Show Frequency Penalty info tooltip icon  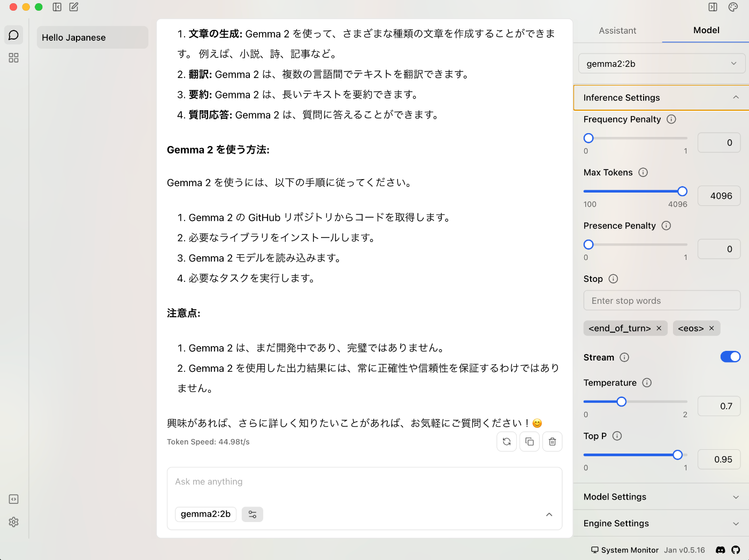(x=671, y=119)
